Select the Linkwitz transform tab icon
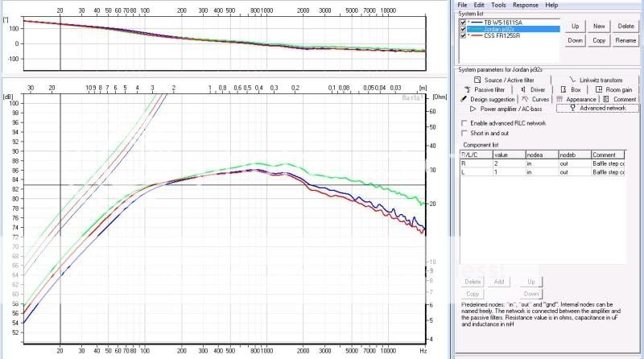Screen dimensions: 644x359 click(572, 80)
